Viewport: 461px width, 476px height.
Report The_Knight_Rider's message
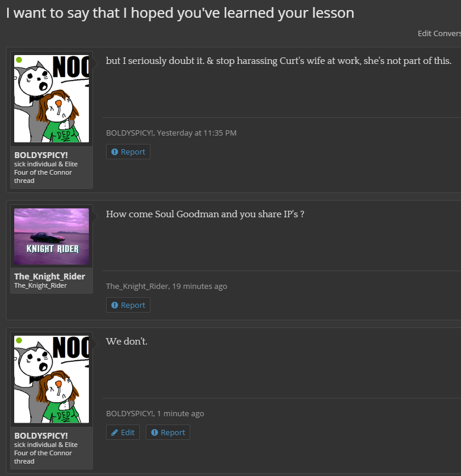128,305
